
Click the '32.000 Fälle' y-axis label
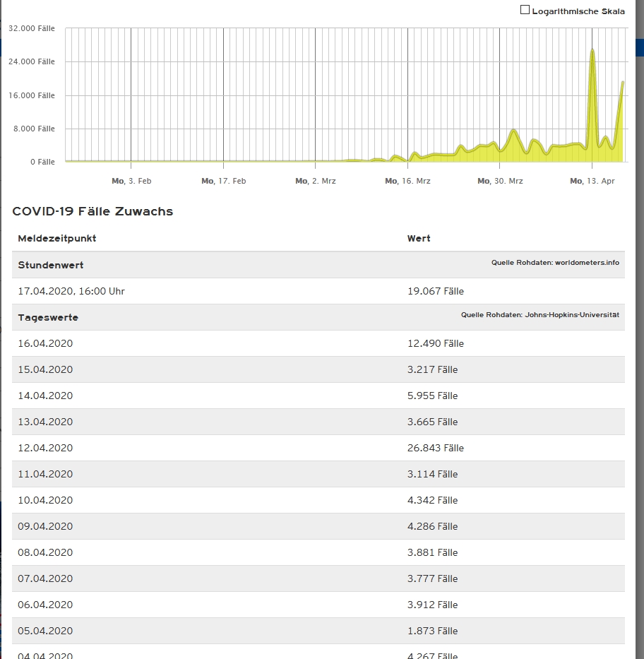click(32, 28)
